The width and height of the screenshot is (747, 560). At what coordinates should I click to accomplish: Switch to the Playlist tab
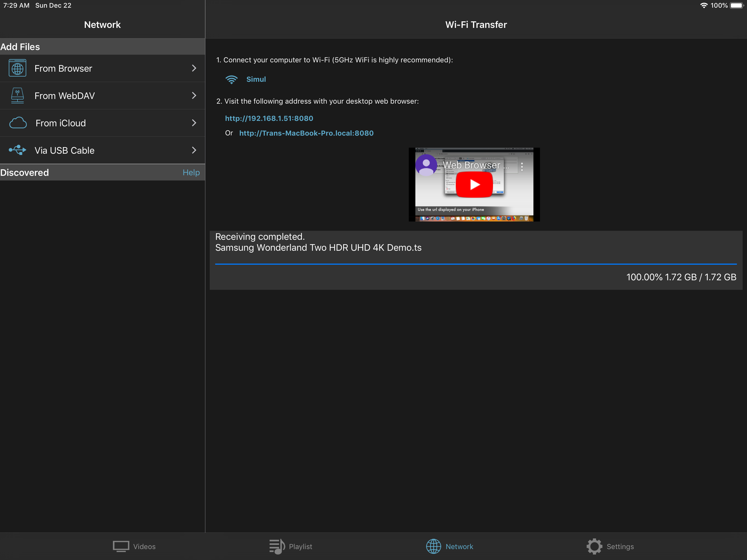(x=290, y=546)
